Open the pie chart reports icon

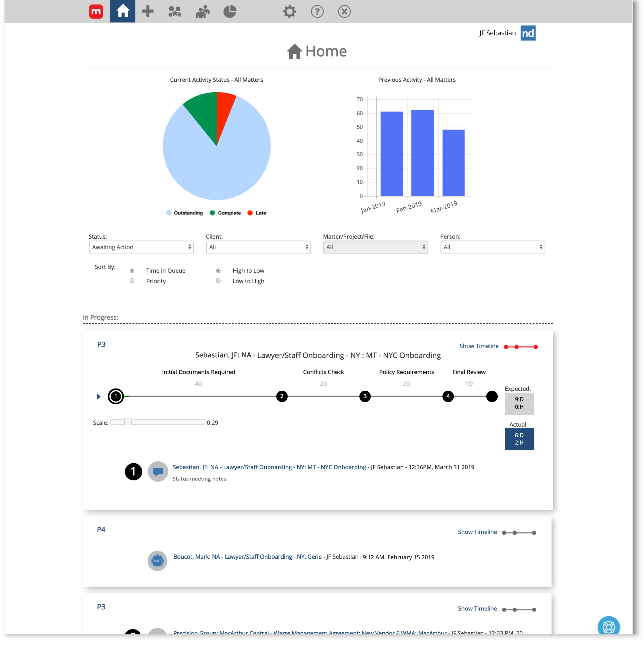pyautogui.click(x=230, y=12)
